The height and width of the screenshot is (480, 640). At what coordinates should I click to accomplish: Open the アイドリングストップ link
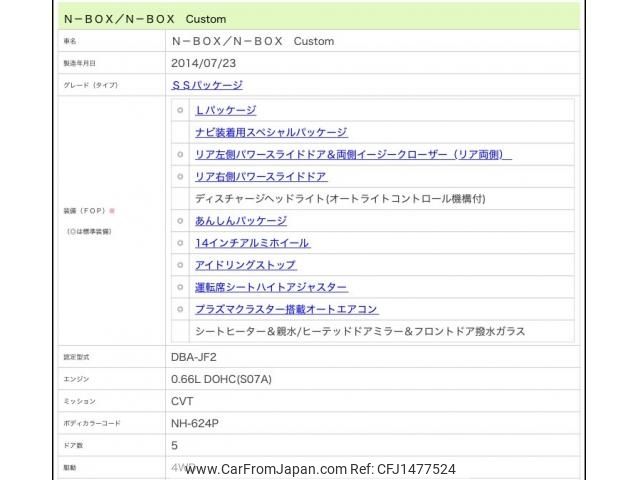click(x=246, y=265)
